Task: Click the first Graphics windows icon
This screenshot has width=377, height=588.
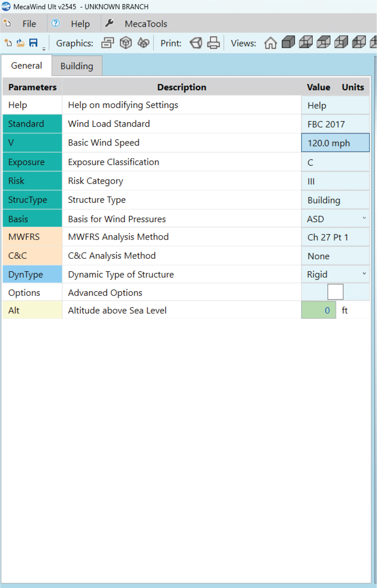Action: click(107, 43)
